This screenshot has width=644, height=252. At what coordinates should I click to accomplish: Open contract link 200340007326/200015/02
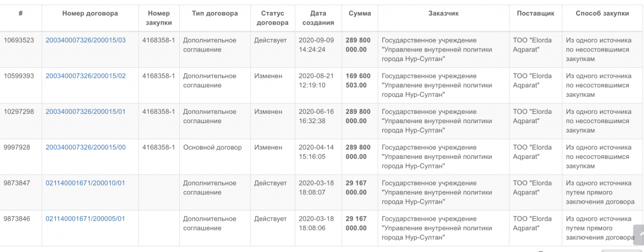tap(86, 76)
